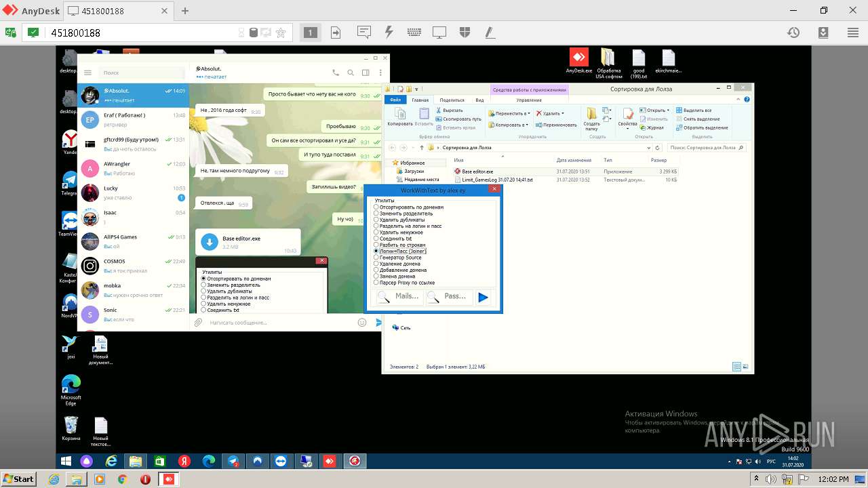
Task: Select monitor 1 in AnyDesk toolbar
Action: point(310,33)
